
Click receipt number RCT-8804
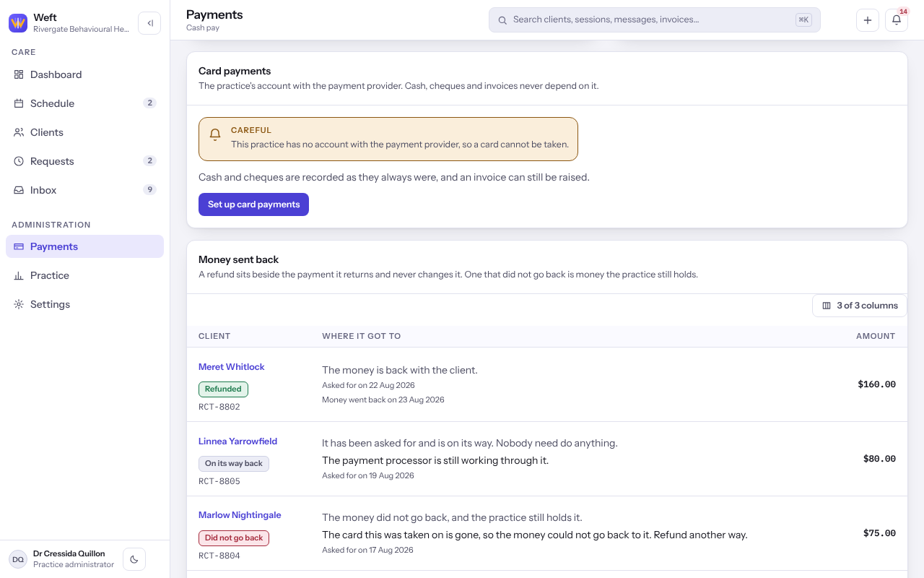[219, 556]
